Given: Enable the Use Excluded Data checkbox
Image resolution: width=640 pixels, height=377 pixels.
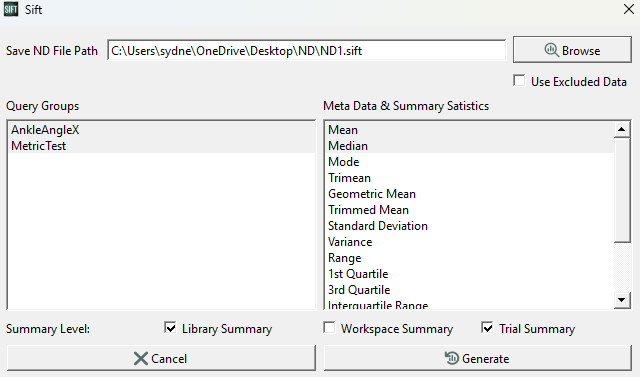Looking at the screenshot, I should pyautogui.click(x=519, y=81).
